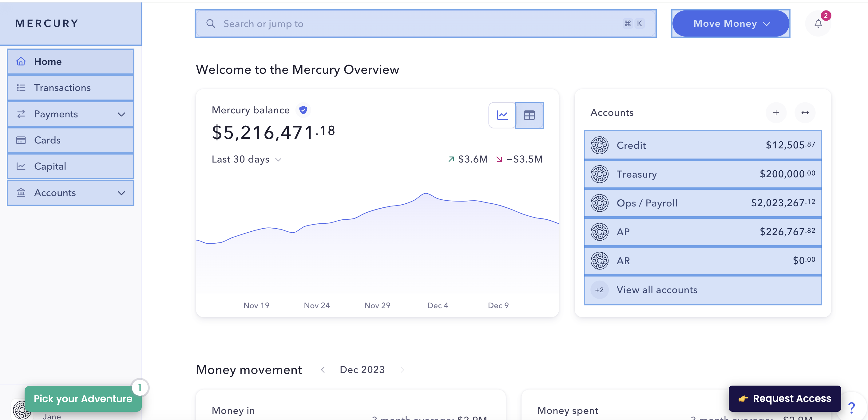Open Transactions in the sidebar
The image size is (868, 420).
pos(70,88)
